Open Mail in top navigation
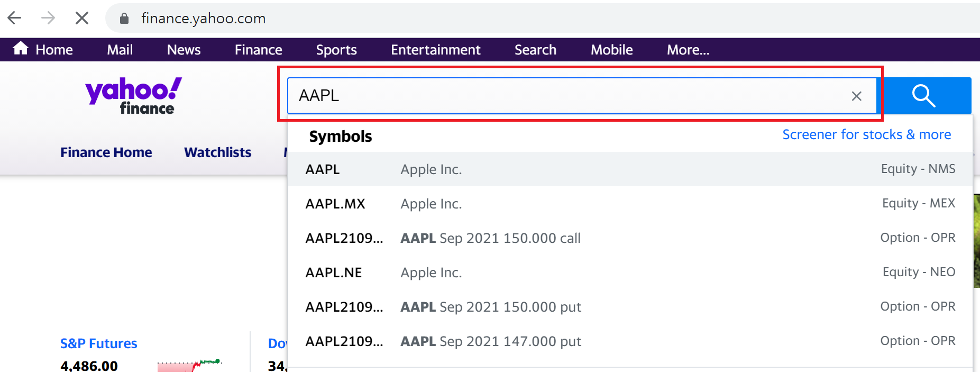 pyautogui.click(x=120, y=50)
